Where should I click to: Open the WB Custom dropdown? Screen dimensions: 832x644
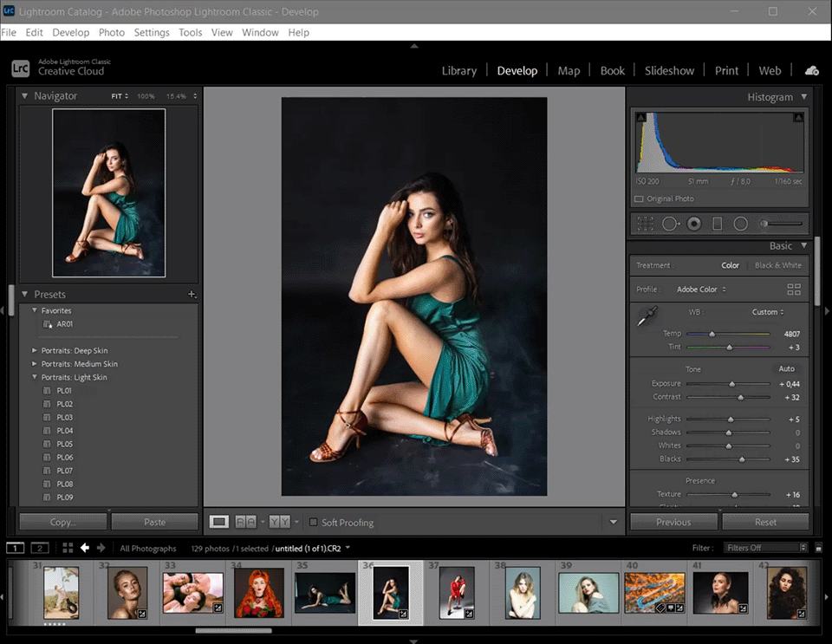pos(768,312)
